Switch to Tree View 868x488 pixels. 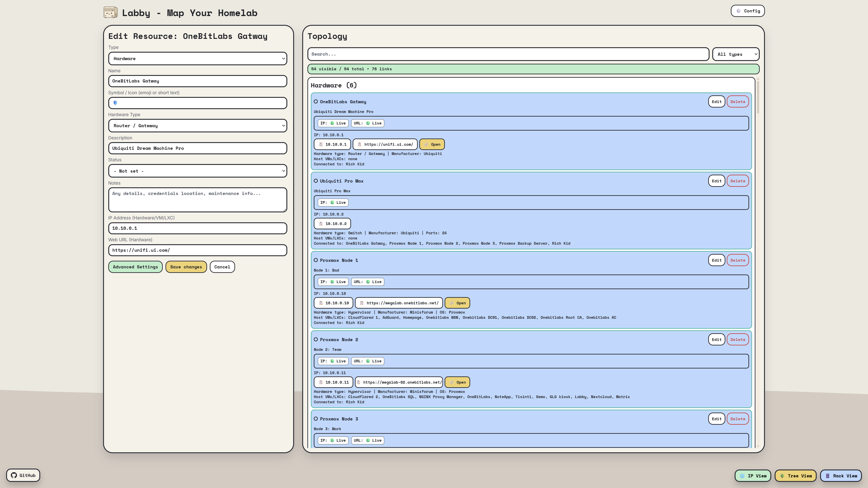point(796,476)
